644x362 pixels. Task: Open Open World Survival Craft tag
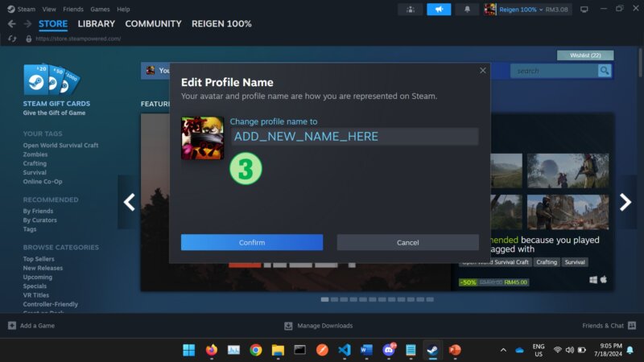(60, 146)
